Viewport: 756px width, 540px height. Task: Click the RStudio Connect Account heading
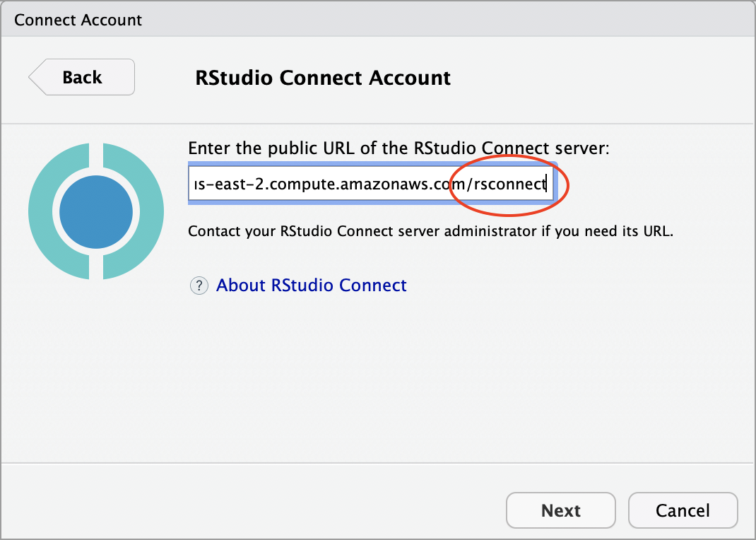(x=323, y=78)
